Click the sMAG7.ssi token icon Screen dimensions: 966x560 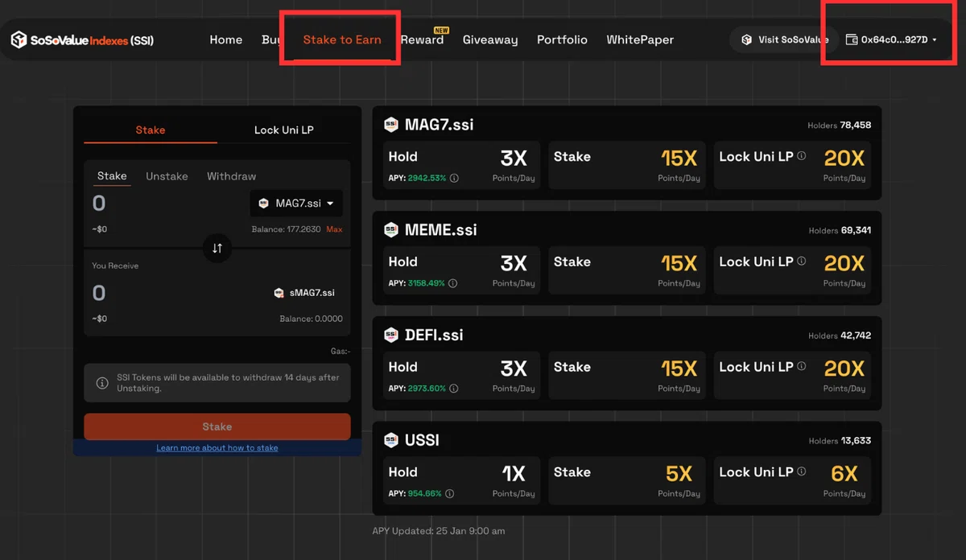(x=279, y=293)
